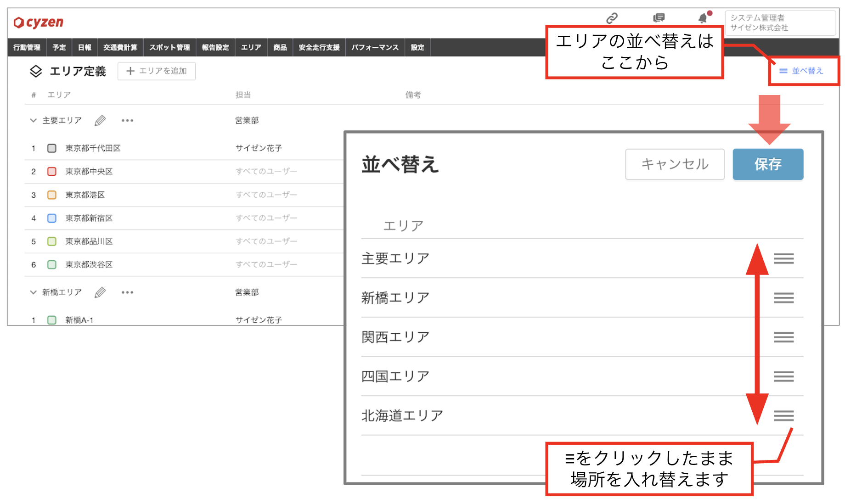This screenshot has height=504, width=845.
Task: Select the 東京都品川区 row name
Action: pos(89,241)
